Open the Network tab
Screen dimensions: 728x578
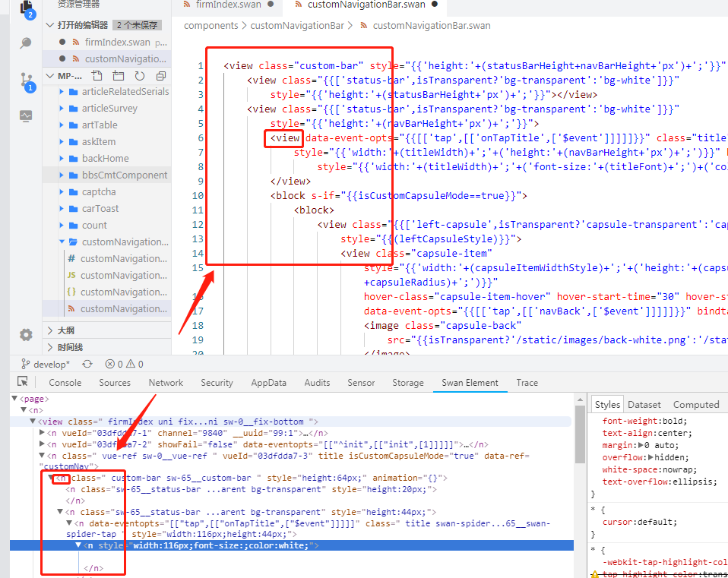(x=166, y=383)
